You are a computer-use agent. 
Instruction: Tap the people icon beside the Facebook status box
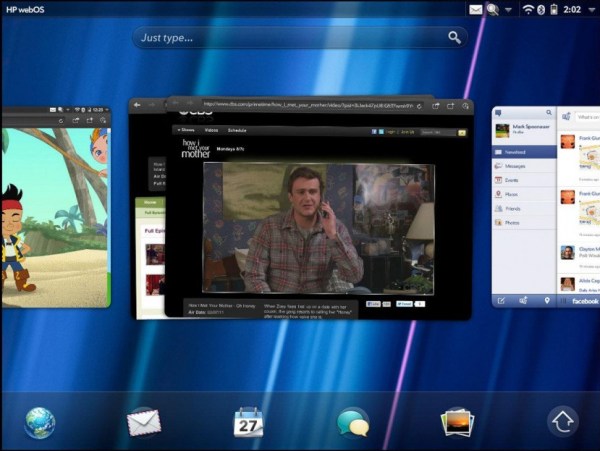point(567,116)
